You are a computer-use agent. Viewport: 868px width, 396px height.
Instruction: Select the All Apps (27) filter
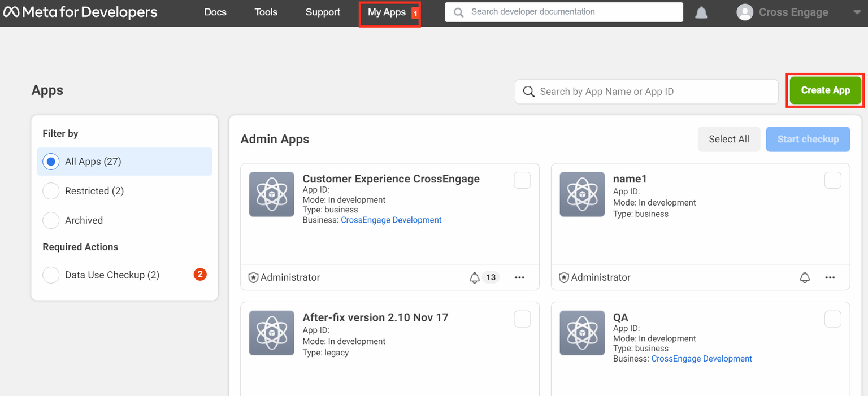pyautogui.click(x=125, y=162)
